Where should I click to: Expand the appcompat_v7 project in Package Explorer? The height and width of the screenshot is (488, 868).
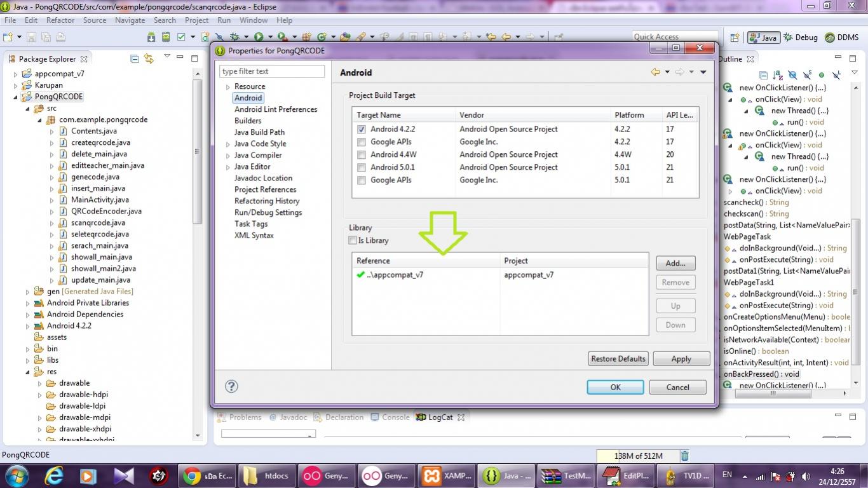tap(16, 74)
